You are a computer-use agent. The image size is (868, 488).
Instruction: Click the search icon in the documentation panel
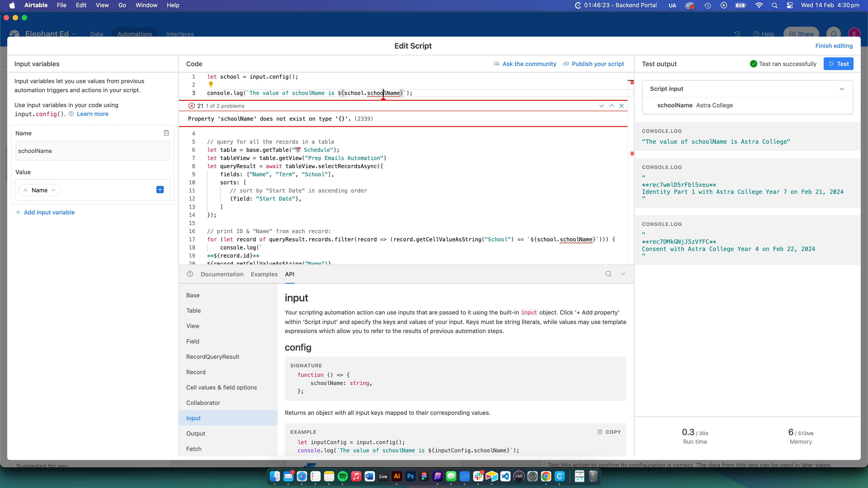pos(608,274)
